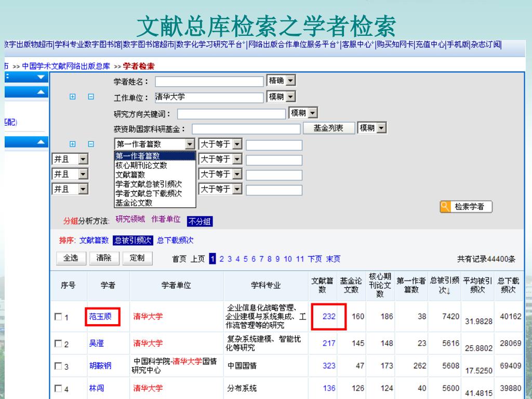Viewport: 532px width, 399px height.
Task: Click 232 文献篇数 link for 范玉顺
Action: pyautogui.click(x=329, y=316)
